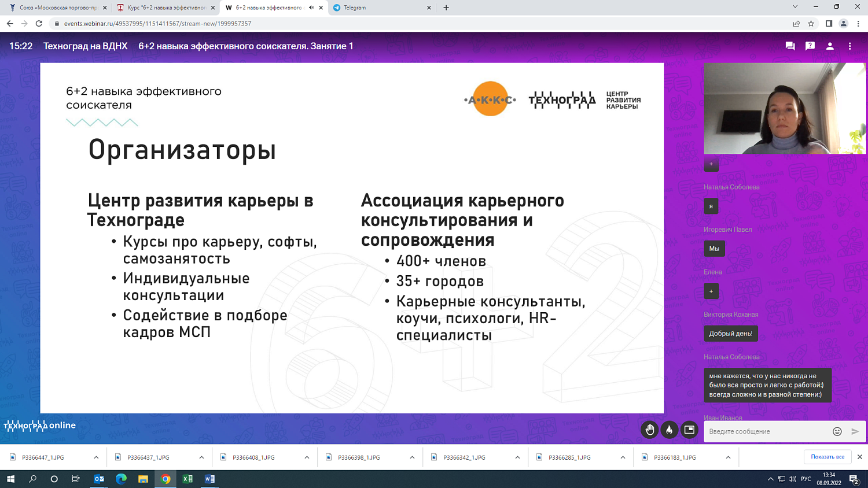The image size is (868, 488).
Task: Close the active 6+2 навыка tab
Action: [321, 8]
